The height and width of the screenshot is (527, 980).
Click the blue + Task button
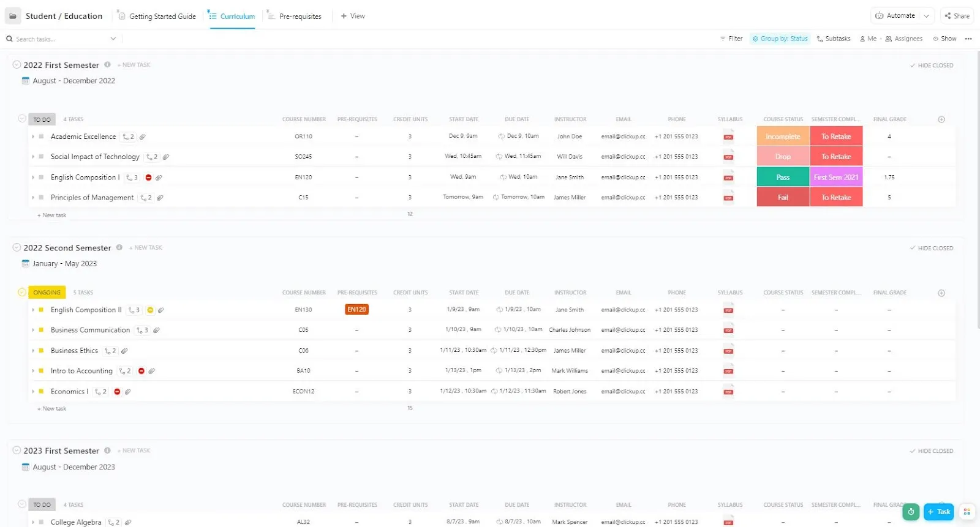939,512
